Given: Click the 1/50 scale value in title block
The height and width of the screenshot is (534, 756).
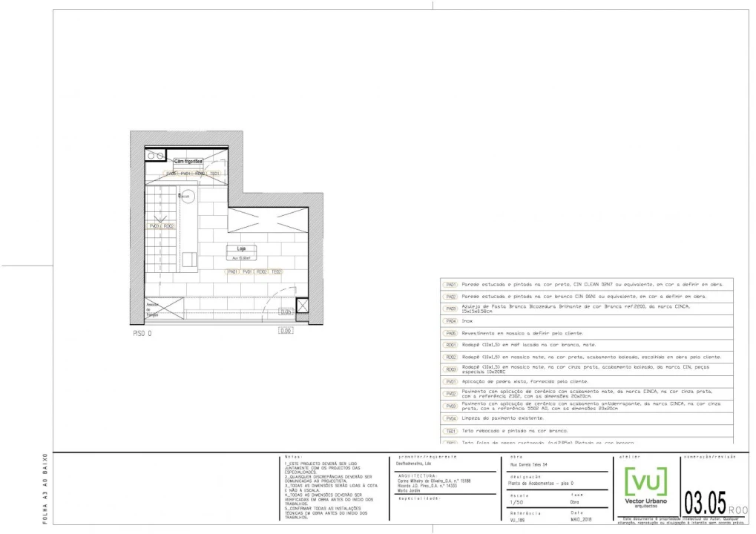Looking at the screenshot, I should 518,502.
